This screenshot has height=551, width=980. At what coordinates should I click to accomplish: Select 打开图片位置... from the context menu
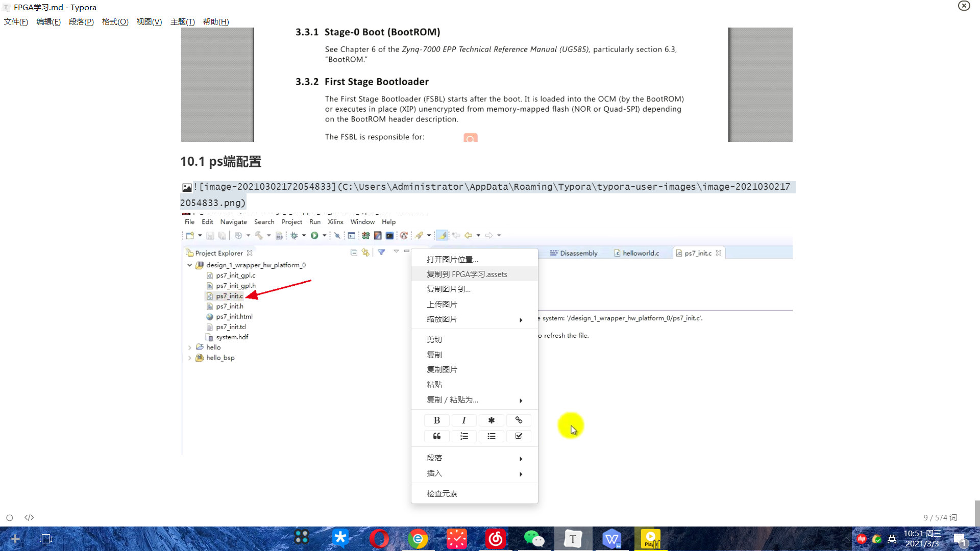coord(474,260)
